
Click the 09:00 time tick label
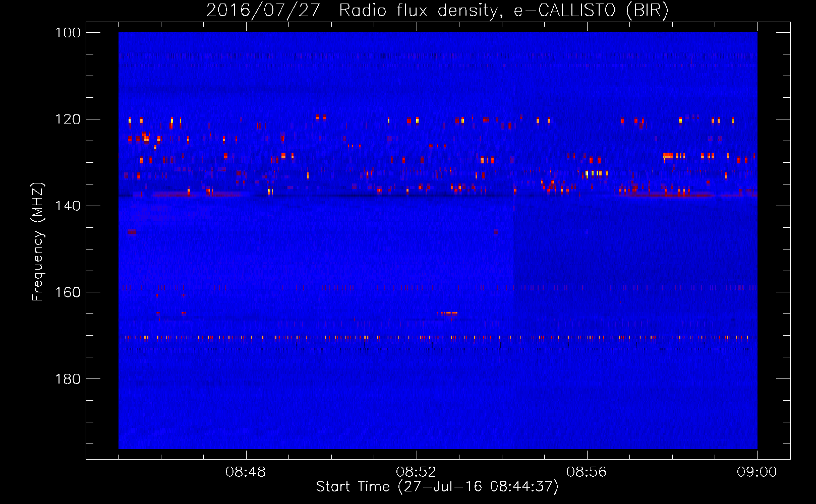click(x=757, y=472)
